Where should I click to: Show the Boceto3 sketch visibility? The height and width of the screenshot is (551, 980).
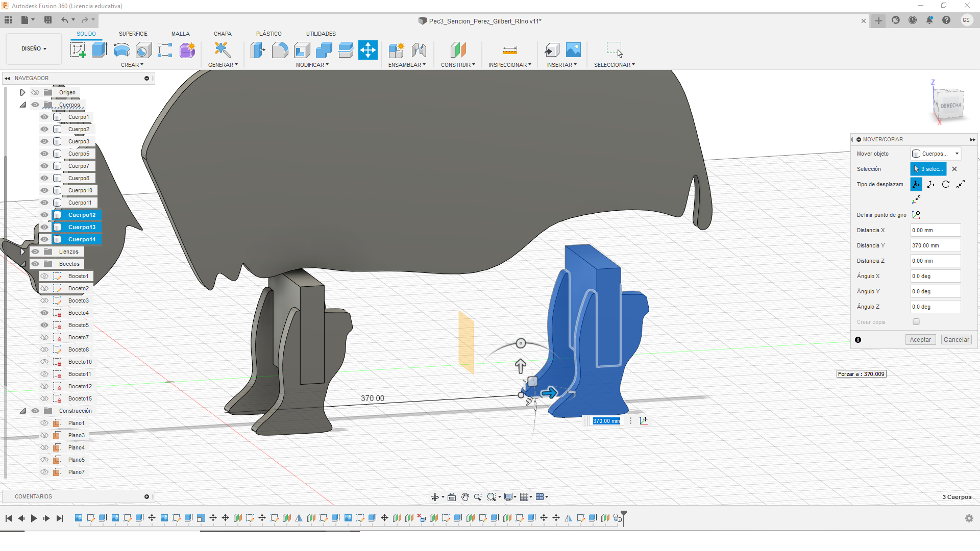pos(44,300)
